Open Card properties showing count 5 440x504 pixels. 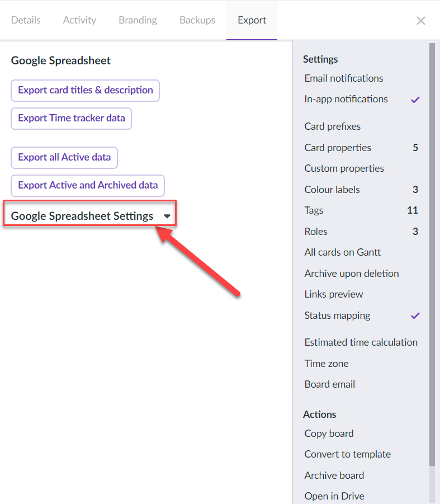tap(361, 148)
